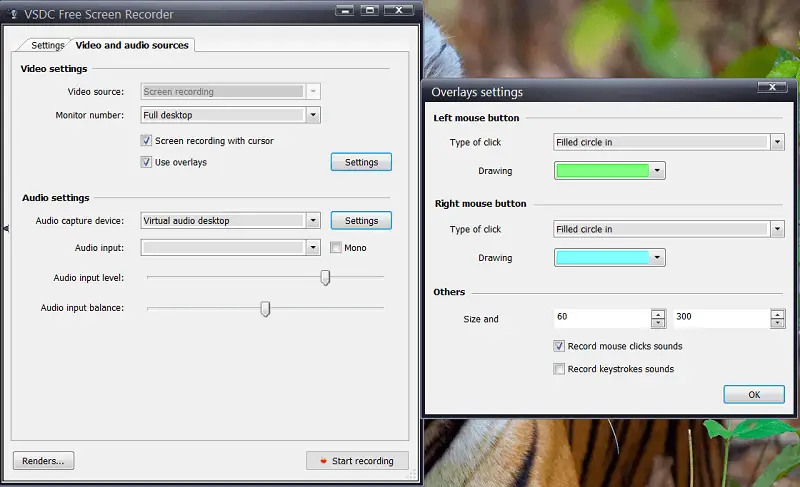This screenshot has width=800, height=487.
Task: Increase the first Size value with up arrow
Action: pyautogui.click(x=657, y=314)
